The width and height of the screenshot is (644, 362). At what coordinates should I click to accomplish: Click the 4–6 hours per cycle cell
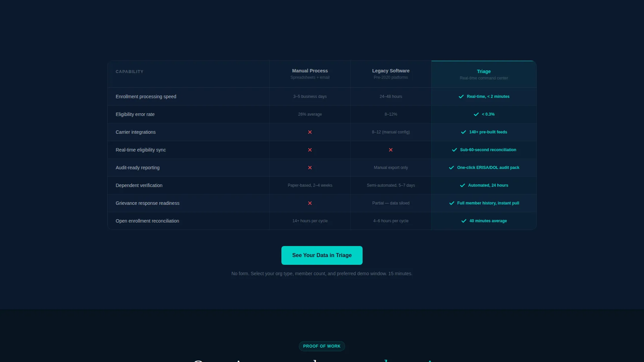[x=391, y=221]
